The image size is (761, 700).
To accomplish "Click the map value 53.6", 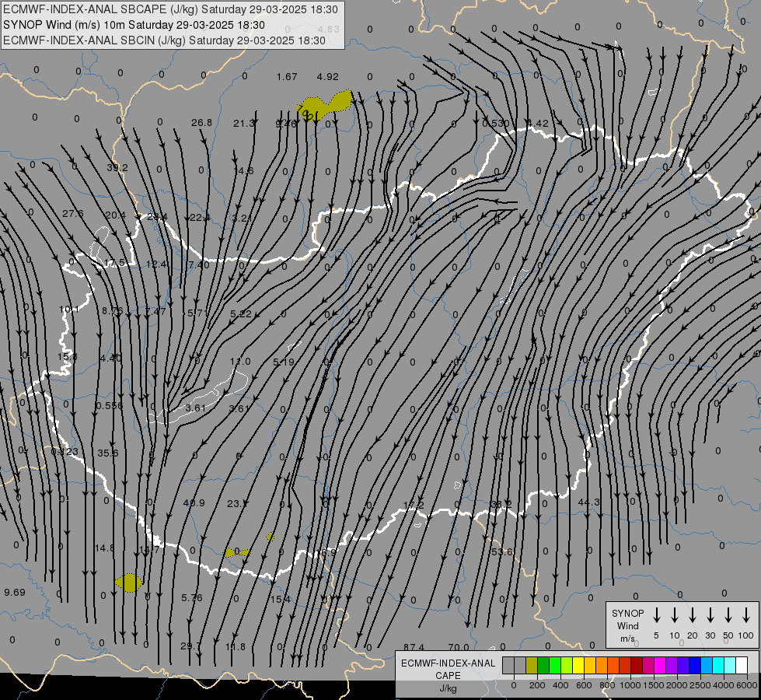I will (x=502, y=552).
